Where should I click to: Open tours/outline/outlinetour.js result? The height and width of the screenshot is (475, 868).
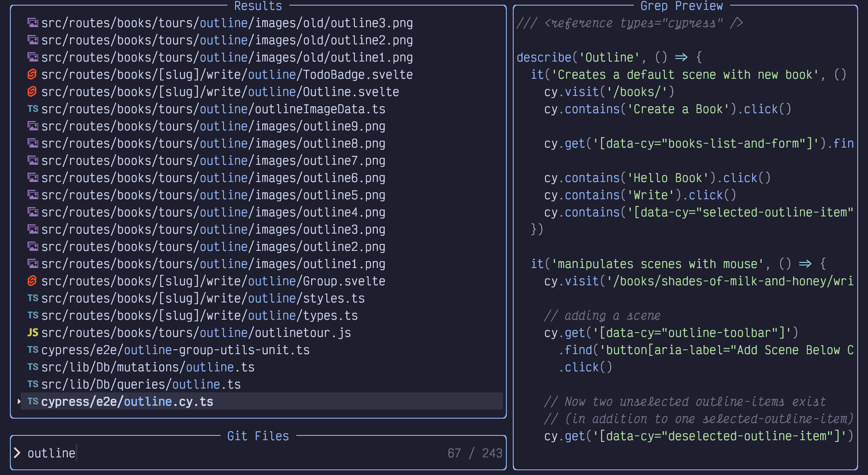click(196, 333)
